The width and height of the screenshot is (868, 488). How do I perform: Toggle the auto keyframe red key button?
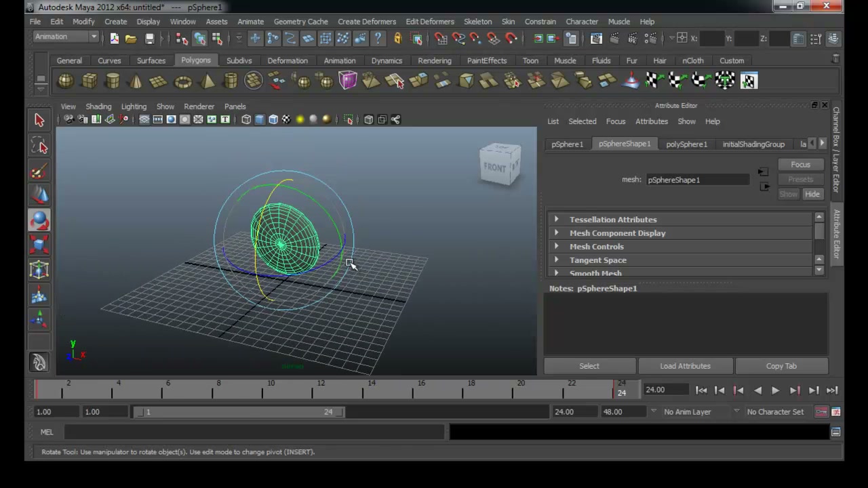click(821, 411)
